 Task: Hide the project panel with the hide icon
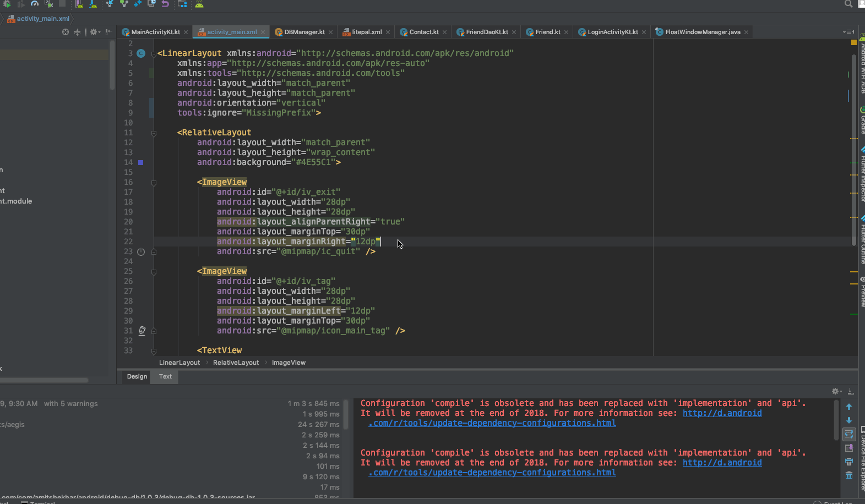[x=109, y=32]
